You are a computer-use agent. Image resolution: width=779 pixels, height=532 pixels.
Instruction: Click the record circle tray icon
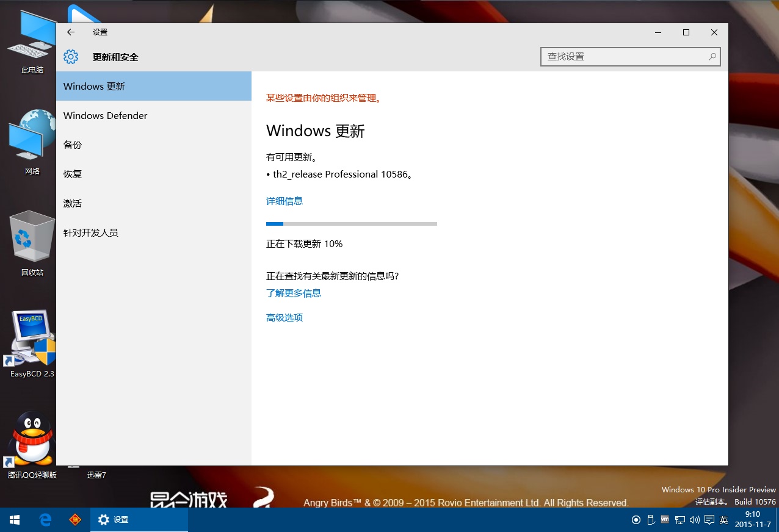coord(636,520)
